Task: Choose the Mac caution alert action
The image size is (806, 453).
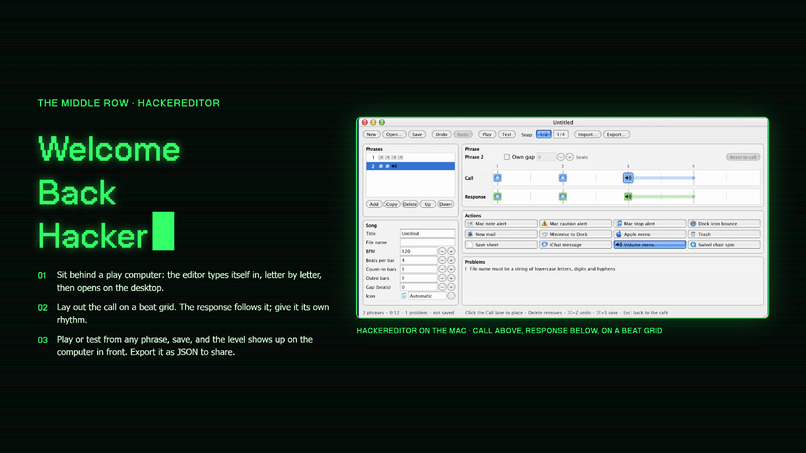Action: (x=575, y=224)
